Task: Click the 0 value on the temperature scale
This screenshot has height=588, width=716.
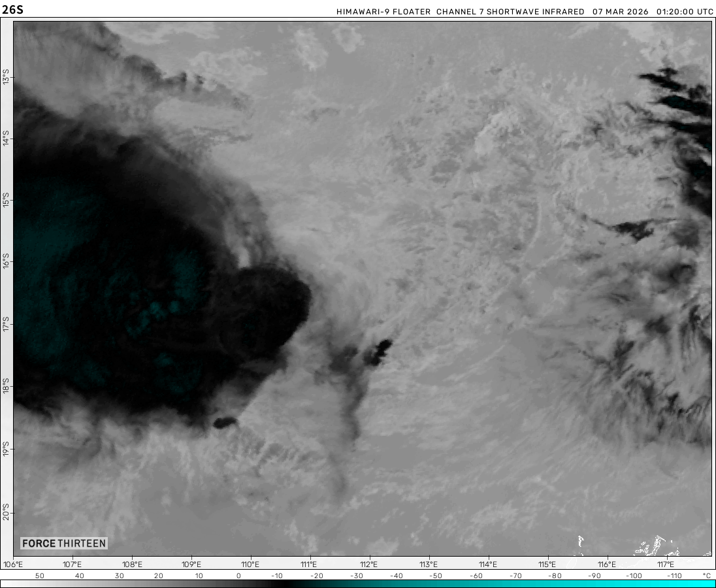Action: click(238, 576)
